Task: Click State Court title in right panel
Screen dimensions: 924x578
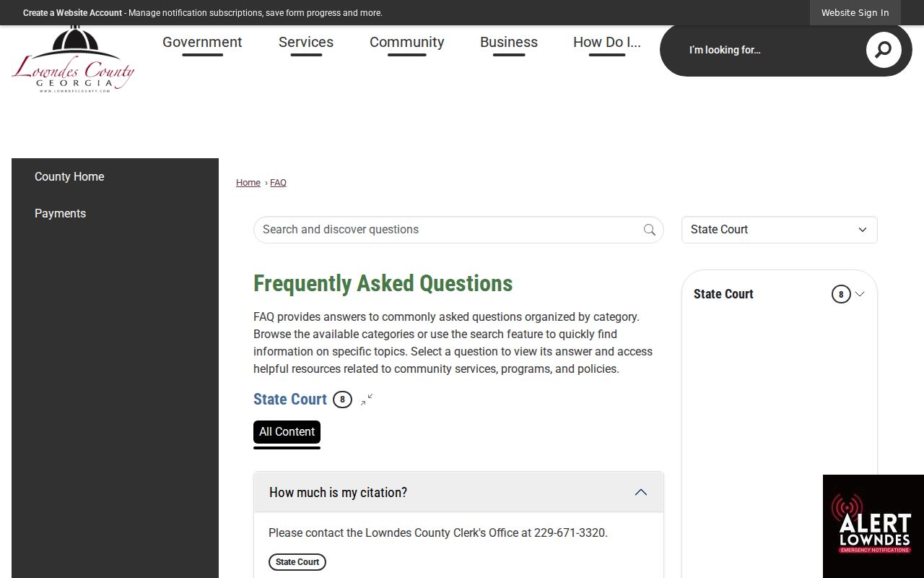Action: click(723, 294)
